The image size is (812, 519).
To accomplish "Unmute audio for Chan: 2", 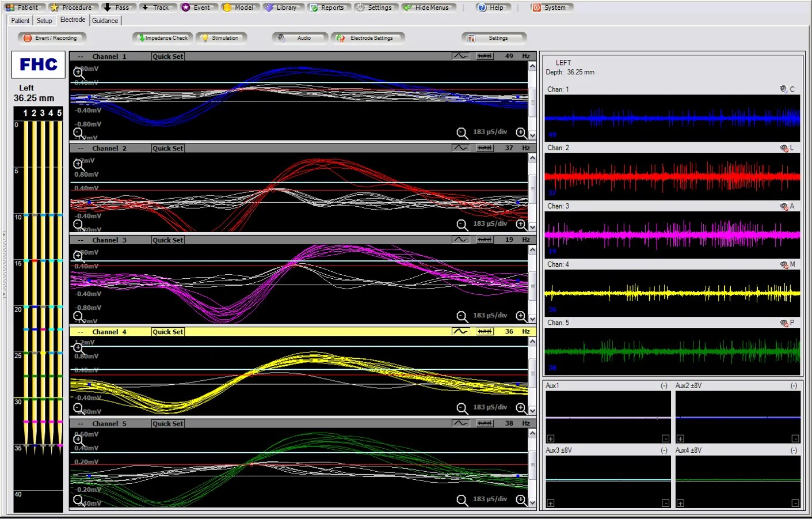I will pyautogui.click(x=783, y=148).
